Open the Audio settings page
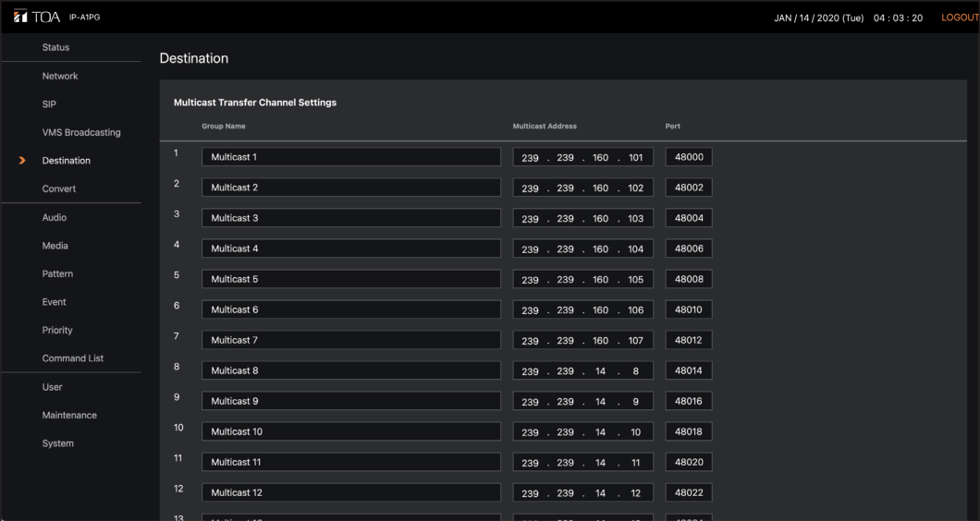This screenshot has width=980, height=521. click(x=55, y=217)
